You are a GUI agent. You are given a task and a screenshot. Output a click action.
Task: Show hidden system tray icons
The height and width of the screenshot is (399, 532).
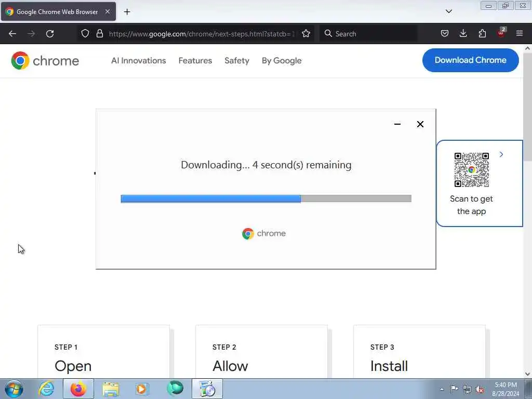[442, 390]
